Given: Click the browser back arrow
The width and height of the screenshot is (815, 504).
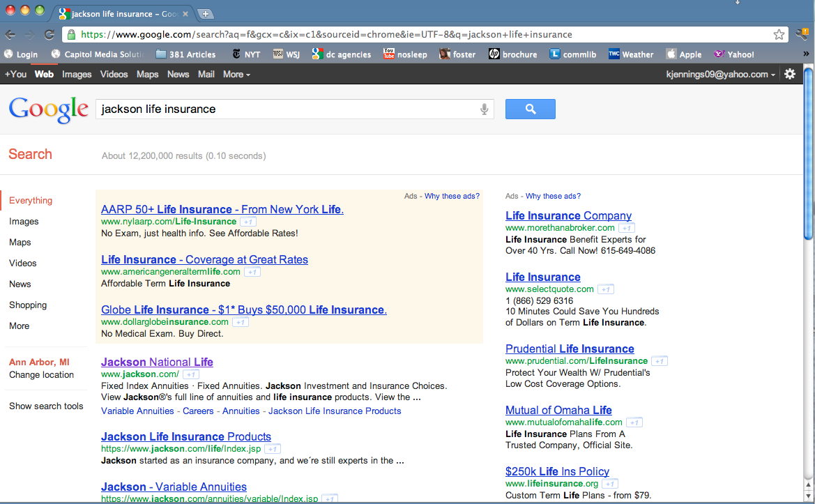Looking at the screenshot, I should point(10,35).
